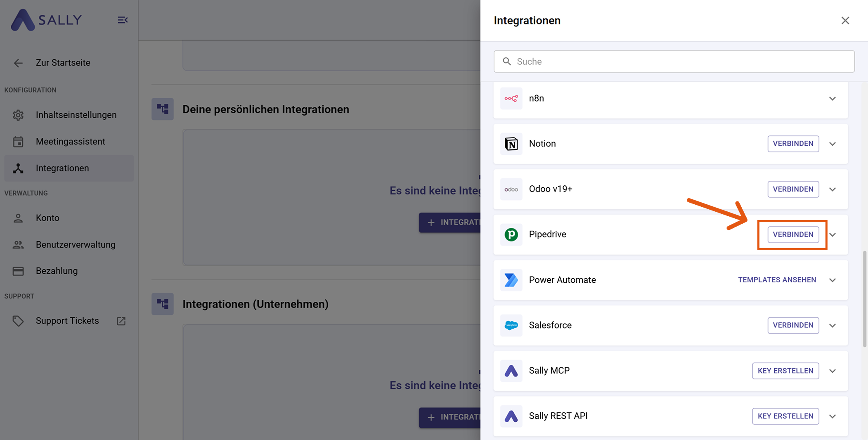This screenshot has width=868, height=440.
Task: Click the Konto person icon
Action: (18, 218)
